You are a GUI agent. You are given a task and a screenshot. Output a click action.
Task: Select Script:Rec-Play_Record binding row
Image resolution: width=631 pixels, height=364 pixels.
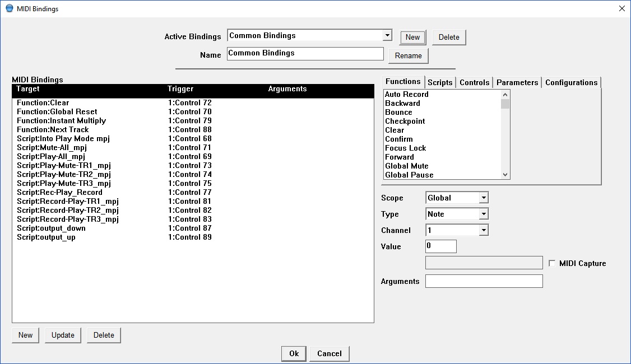[193, 192]
